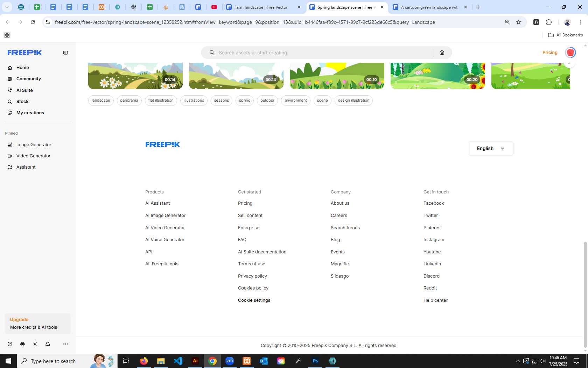Select the design illustration tag
588x368 pixels.
[353, 101]
